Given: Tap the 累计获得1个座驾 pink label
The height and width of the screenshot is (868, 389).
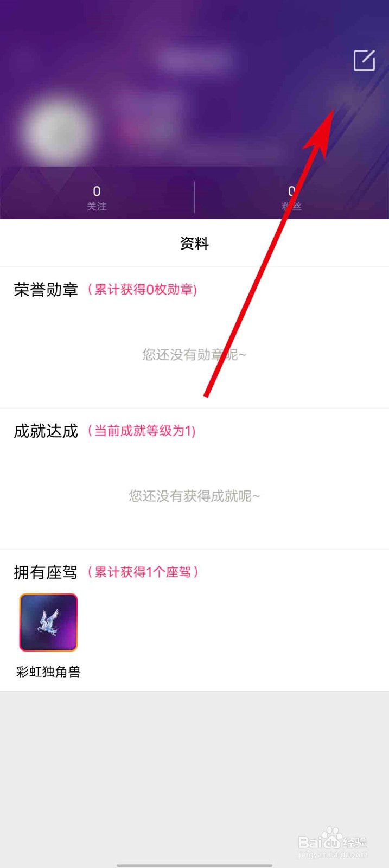Looking at the screenshot, I should pyautogui.click(x=143, y=572).
